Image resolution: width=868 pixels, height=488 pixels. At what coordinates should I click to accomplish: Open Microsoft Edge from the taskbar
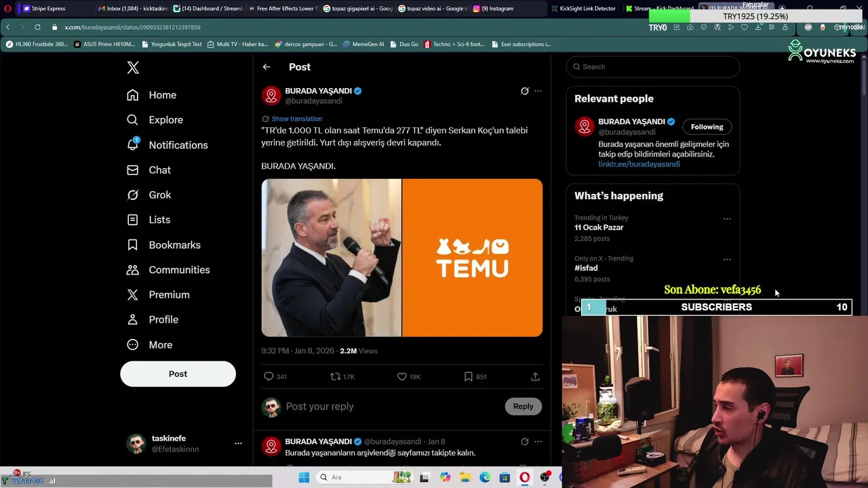pyautogui.click(x=485, y=478)
